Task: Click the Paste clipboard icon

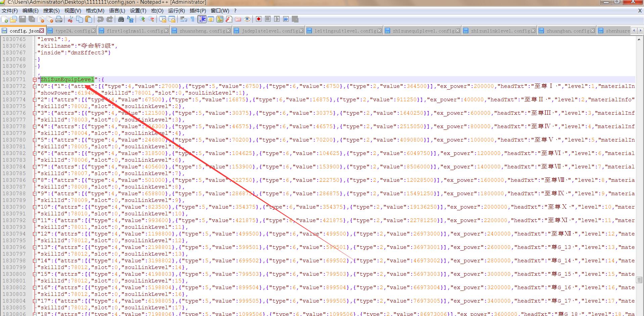Action: click(89, 19)
